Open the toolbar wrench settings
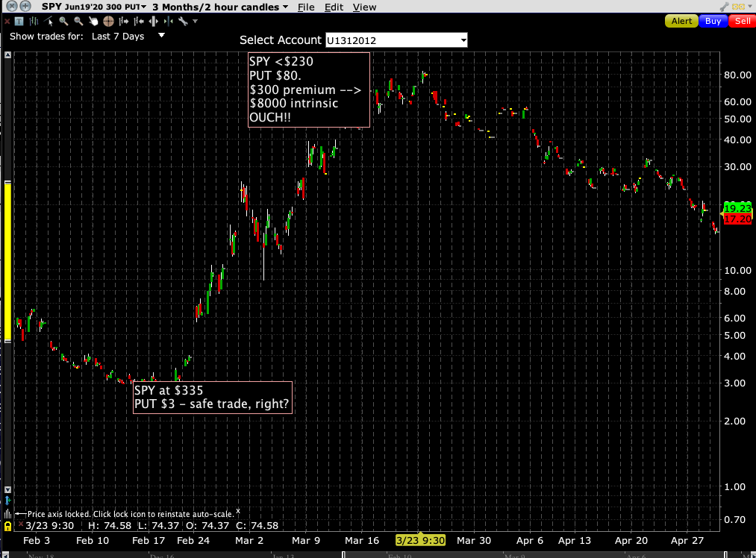The image size is (756, 558). 183,21
